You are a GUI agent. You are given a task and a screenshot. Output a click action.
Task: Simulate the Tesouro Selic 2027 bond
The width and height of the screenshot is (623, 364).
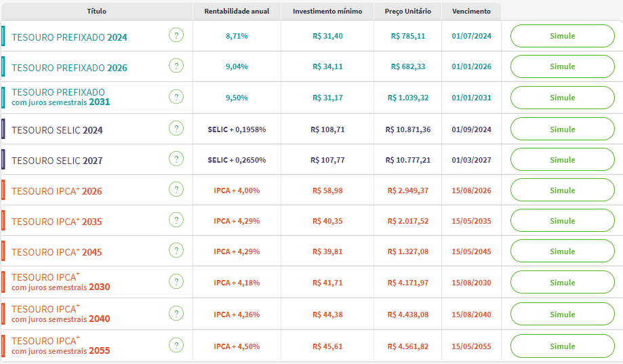[562, 160]
